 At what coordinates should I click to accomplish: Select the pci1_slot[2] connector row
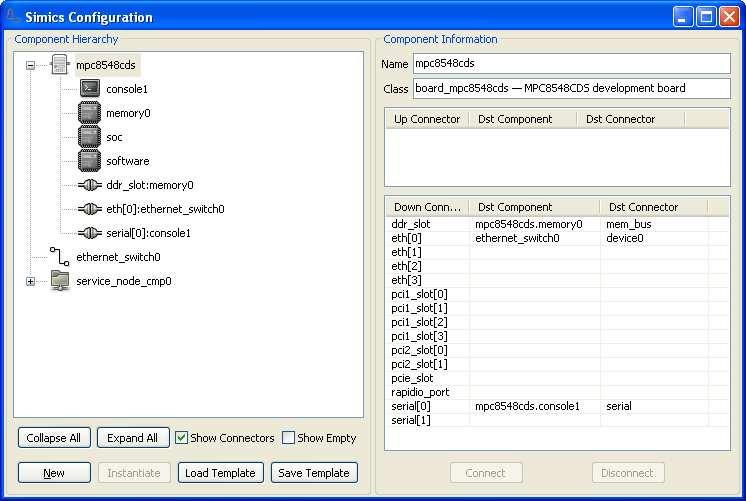point(557,322)
